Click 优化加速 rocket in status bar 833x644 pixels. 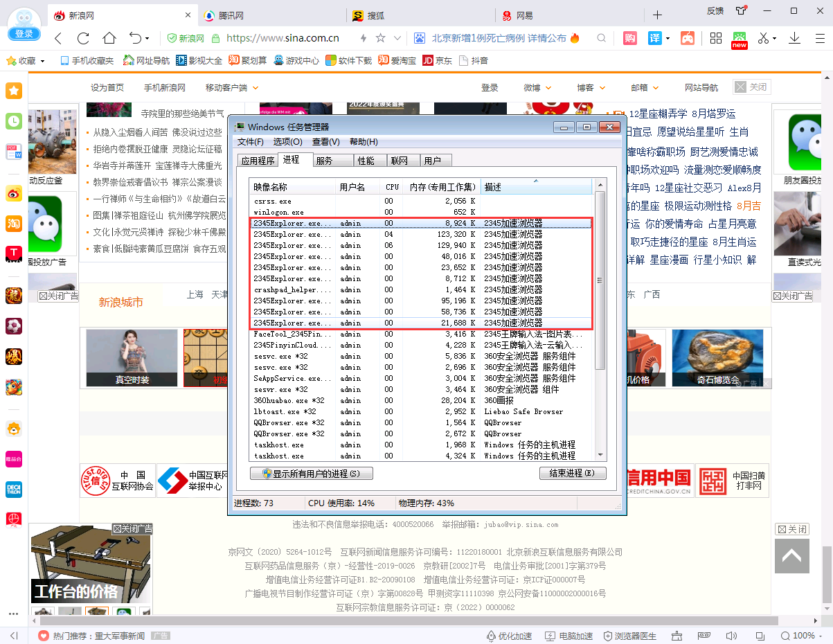pos(509,636)
